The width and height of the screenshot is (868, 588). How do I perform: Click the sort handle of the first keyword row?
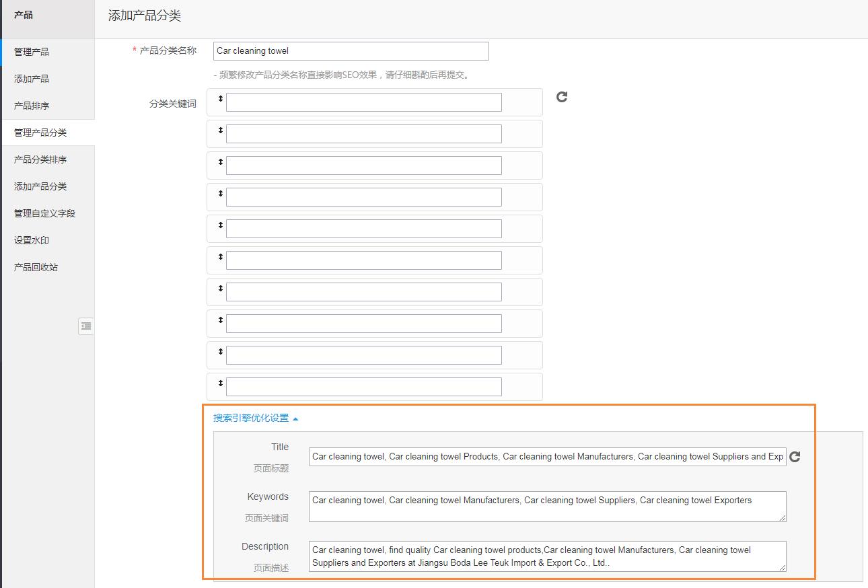pyautogui.click(x=220, y=99)
